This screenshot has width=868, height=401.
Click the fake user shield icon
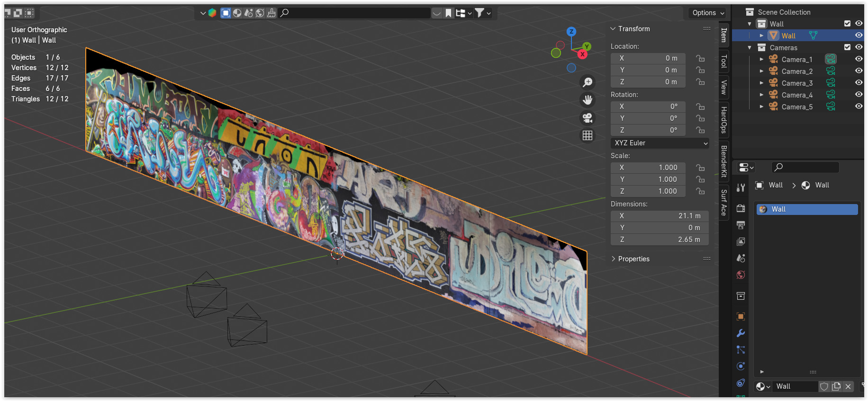coord(824,386)
